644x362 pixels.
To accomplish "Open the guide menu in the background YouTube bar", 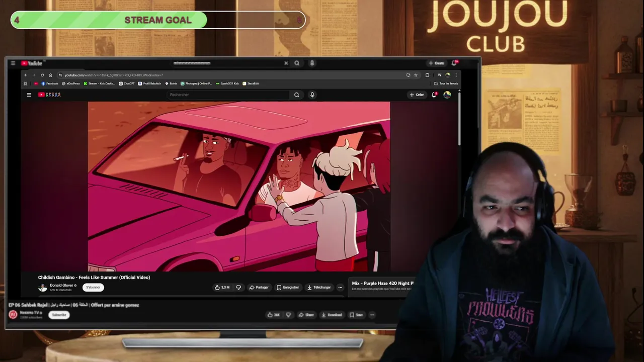I will point(13,63).
